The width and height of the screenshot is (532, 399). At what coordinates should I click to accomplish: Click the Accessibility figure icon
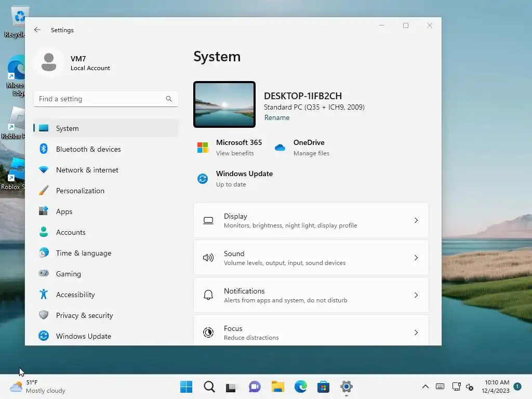click(x=44, y=294)
